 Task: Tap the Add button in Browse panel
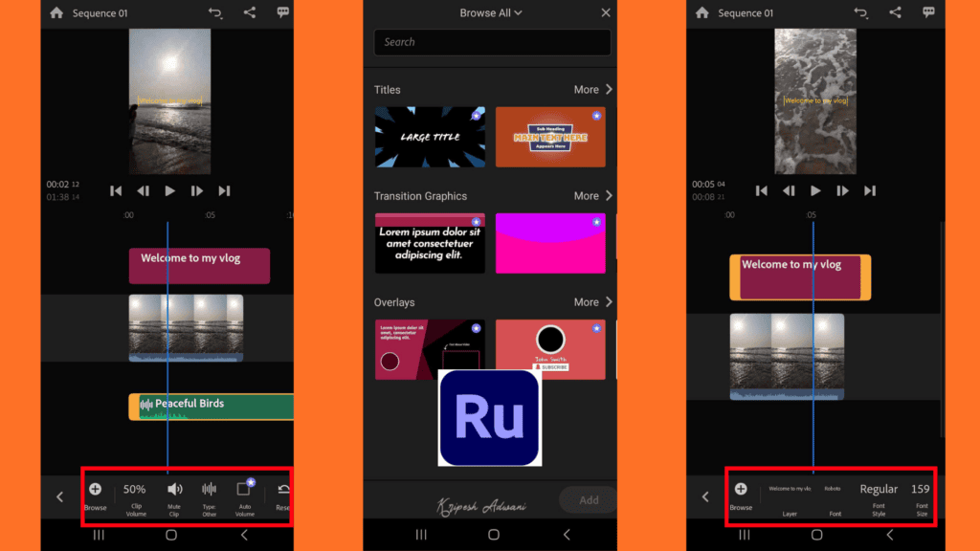coord(588,499)
